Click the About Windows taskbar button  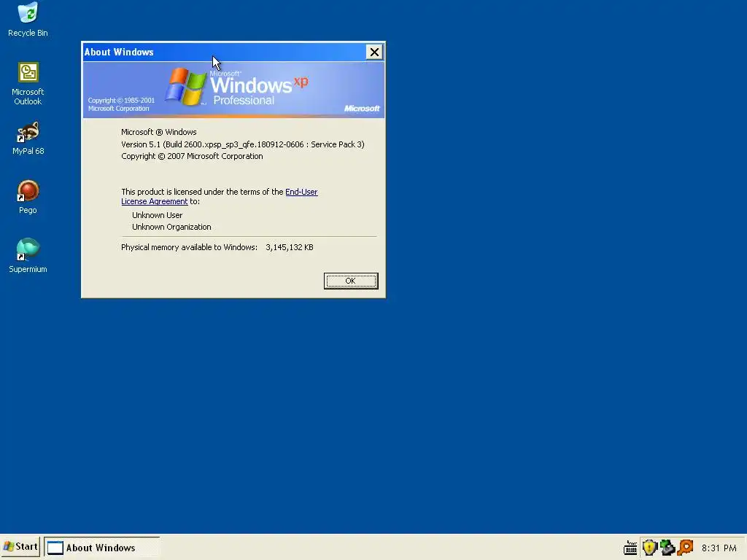tap(102, 547)
